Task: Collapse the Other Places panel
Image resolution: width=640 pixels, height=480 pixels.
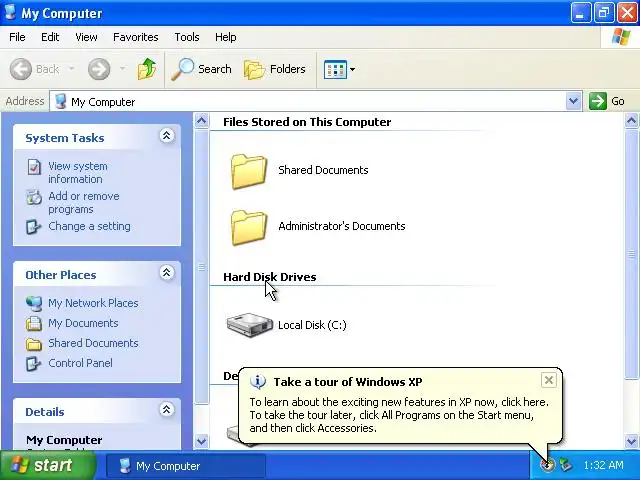Action: (x=167, y=273)
